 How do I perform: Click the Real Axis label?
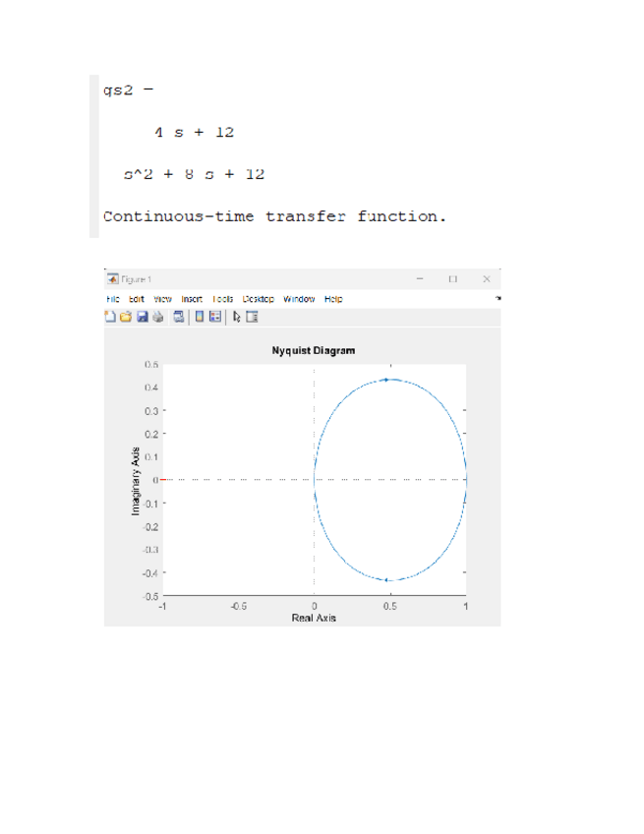(314, 618)
